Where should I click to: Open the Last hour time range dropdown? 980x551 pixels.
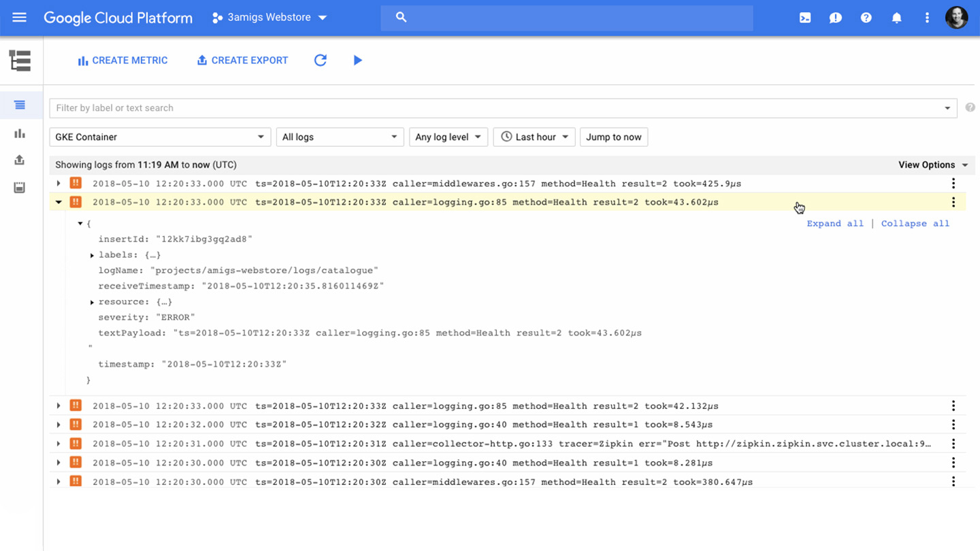coord(534,137)
